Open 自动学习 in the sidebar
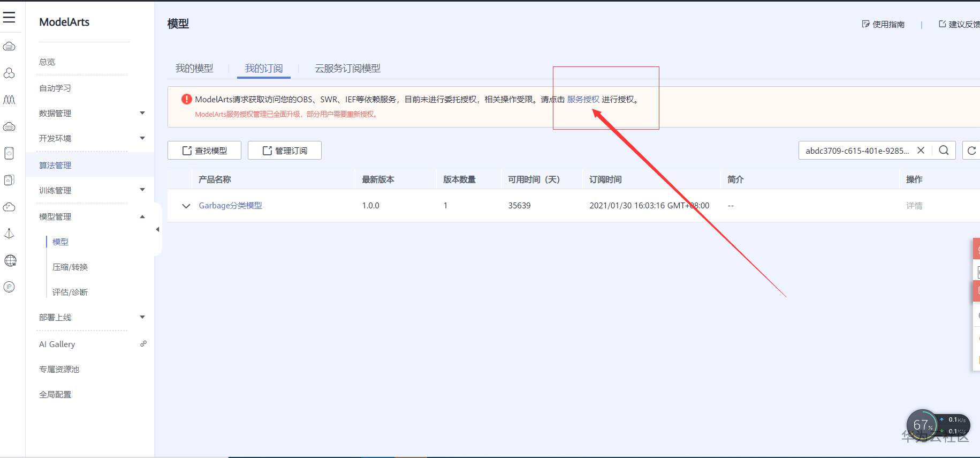This screenshot has height=458, width=980. [x=55, y=88]
